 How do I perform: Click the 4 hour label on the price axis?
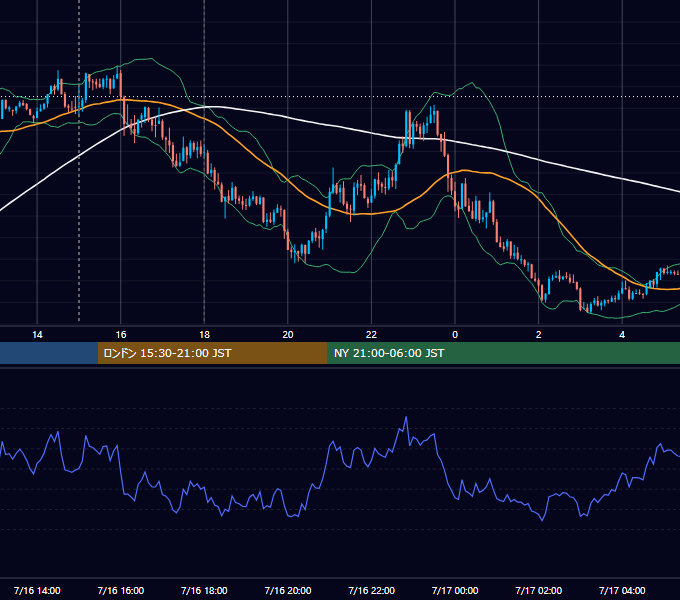(622, 335)
